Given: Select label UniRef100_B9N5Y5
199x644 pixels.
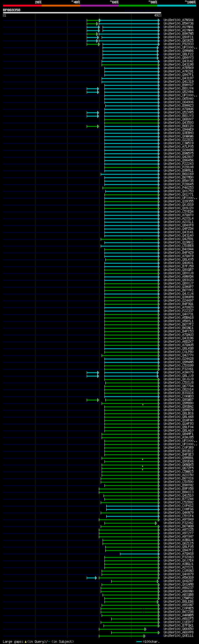Looking at the screenshot, I should tap(178, 154).
